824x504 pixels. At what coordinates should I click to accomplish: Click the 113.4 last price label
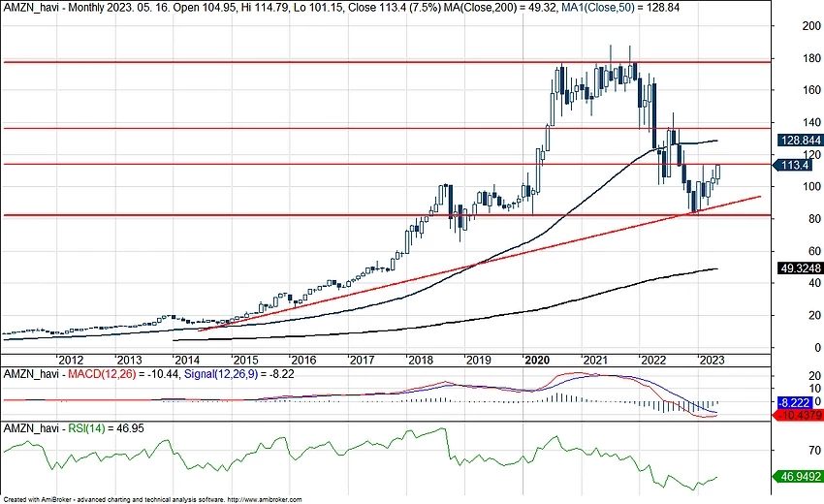[x=792, y=165]
